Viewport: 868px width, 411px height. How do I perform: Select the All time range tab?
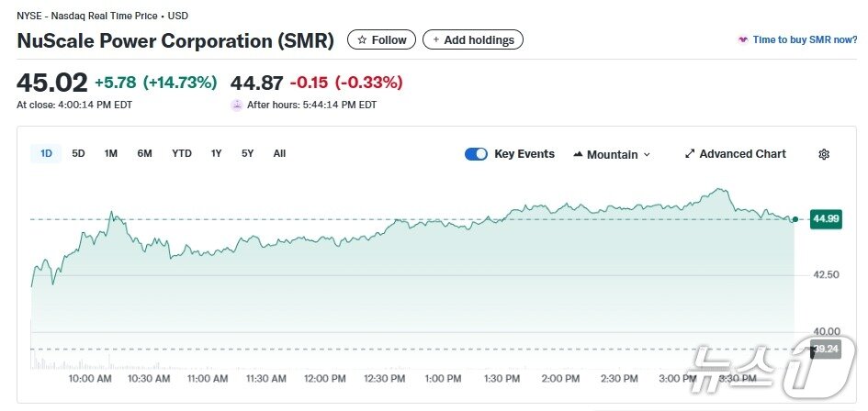pyautogui.click(x=279, y=153)
